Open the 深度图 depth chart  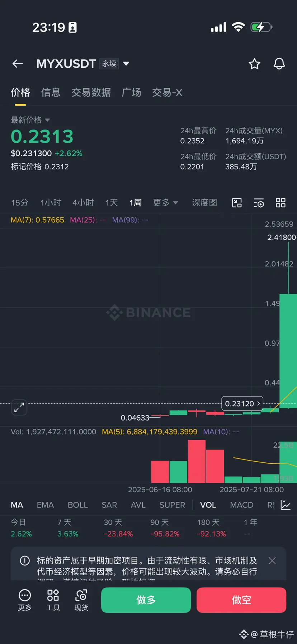[204, 203]
